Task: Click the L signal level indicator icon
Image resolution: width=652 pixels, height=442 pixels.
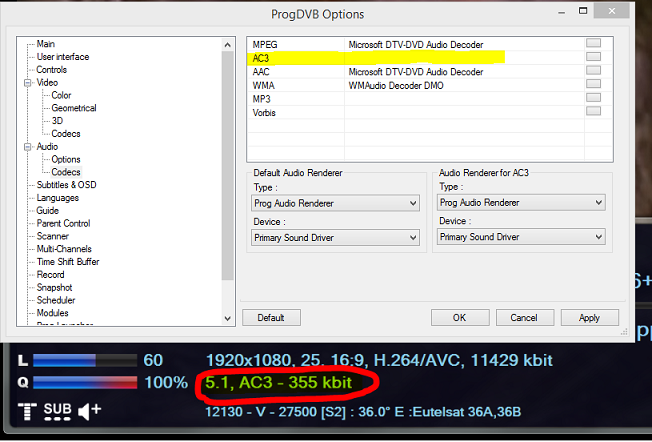Action: (22, 360)
